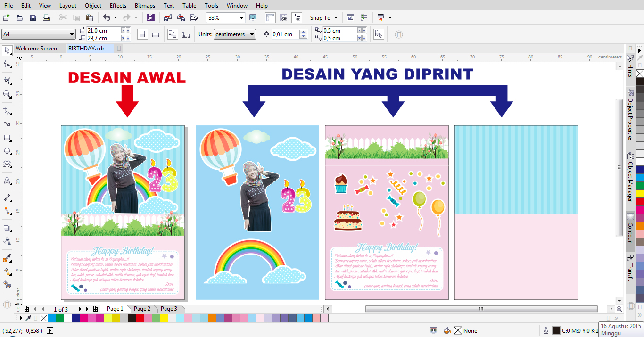Image resolution: width=644 pixels, height=337 pixels.
Task: Open the Options dialog icon
Action: click(364, 18)
